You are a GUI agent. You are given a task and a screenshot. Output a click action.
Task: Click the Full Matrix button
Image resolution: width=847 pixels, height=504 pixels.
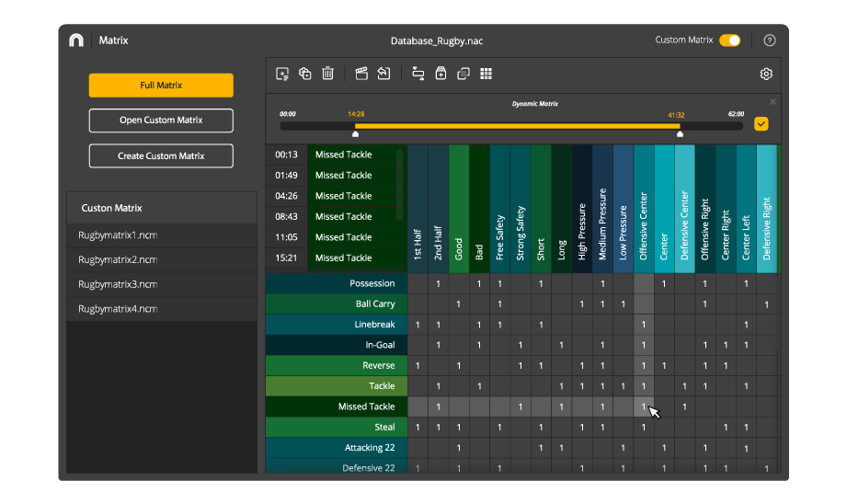(161, 86)
